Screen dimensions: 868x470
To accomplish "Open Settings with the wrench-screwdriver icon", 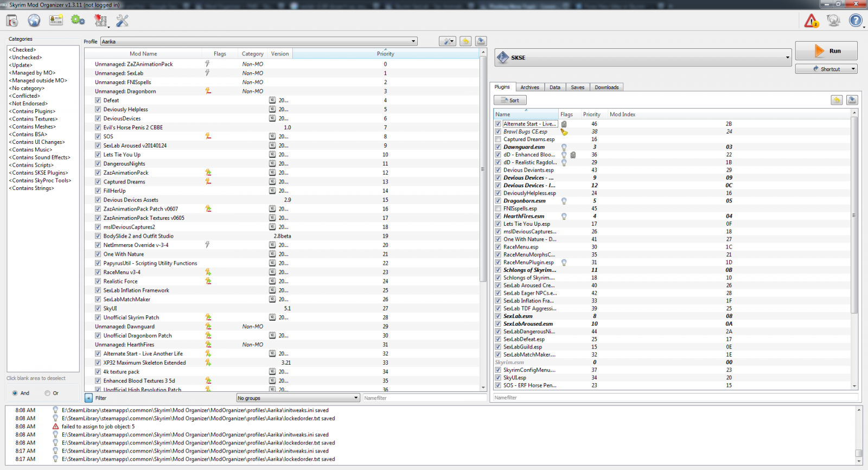I will click(123, 21).
